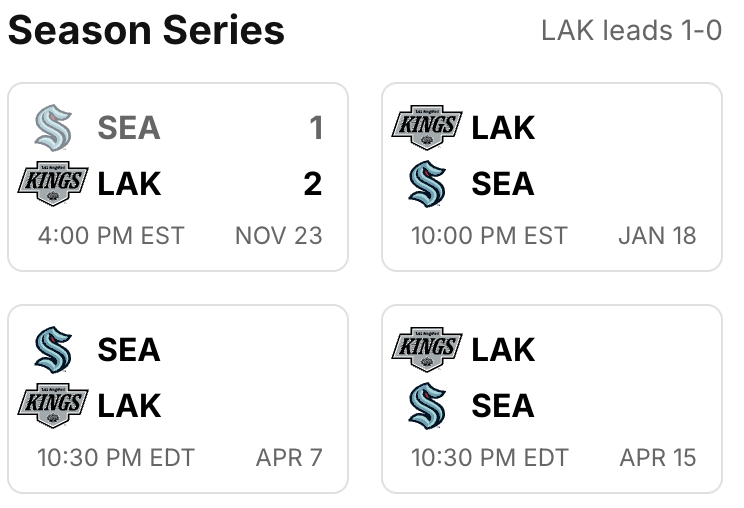Viewport: 744px width, 508px height.
Task: Click the Kings logo in the Apr 7 game
Action: 53,406
